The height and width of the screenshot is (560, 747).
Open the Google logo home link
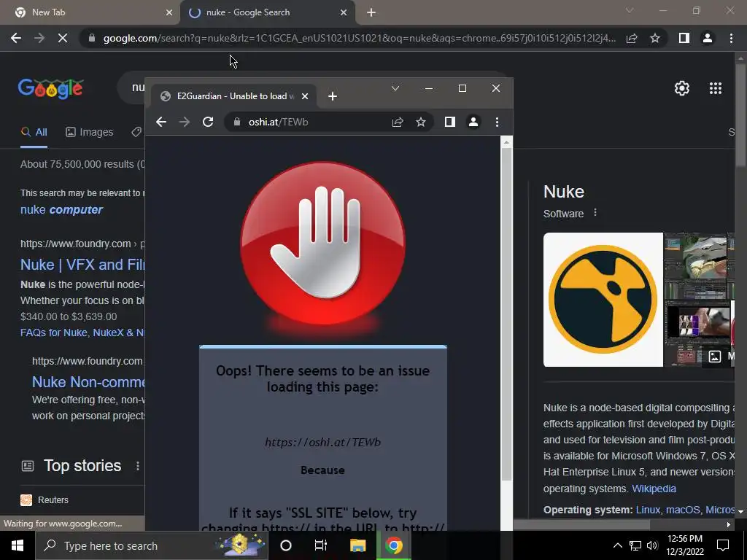pyautogui.click(x=50, y=88)
